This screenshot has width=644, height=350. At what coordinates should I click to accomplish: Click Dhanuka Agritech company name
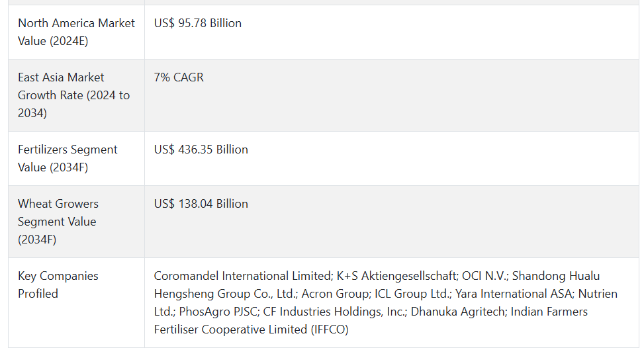[459, 312]
